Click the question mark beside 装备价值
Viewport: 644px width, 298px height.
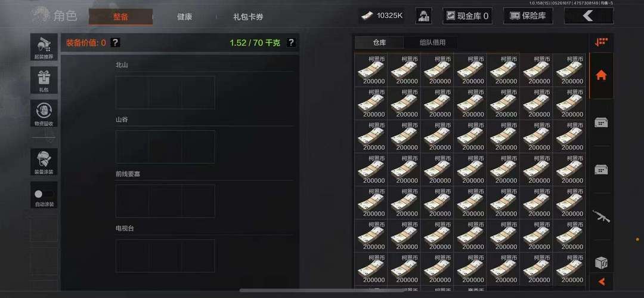point(116,42)
